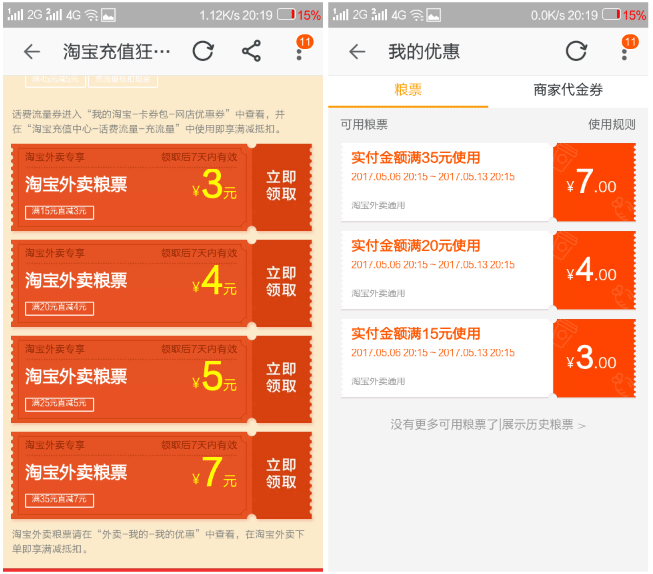Refresh the 淘宝充值狂… page
This screenshot has width=653, height=574.
[x=203, y=52]
